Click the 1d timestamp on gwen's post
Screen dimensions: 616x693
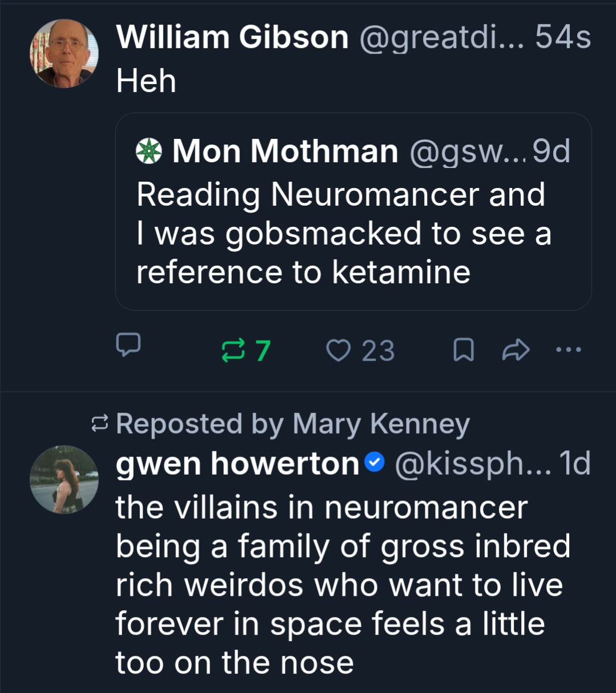coord(574,463)
